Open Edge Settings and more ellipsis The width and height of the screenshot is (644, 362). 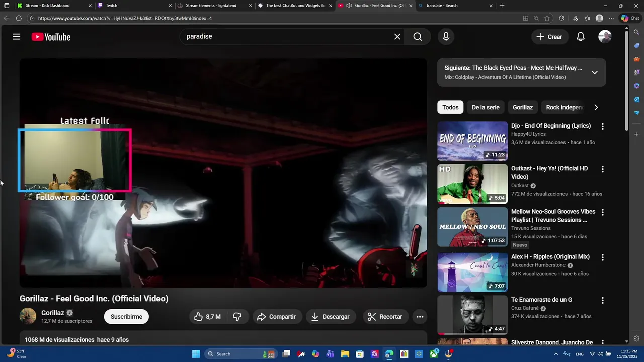(611, 18)
